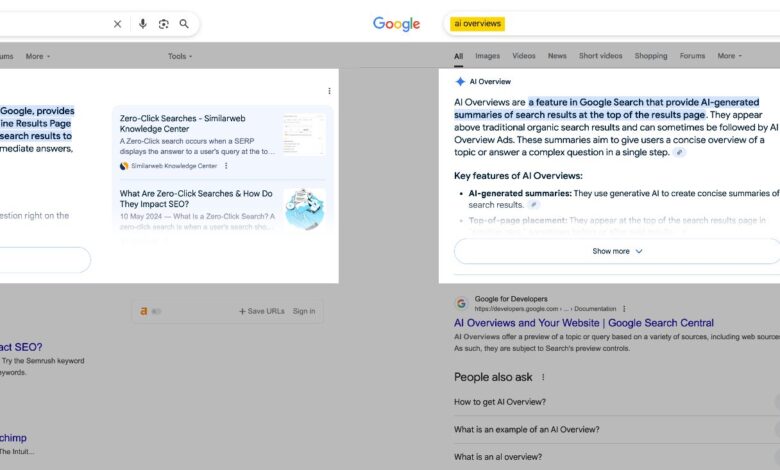
Task: Open options for Google for Developers result
Action: tap(624, 309)
